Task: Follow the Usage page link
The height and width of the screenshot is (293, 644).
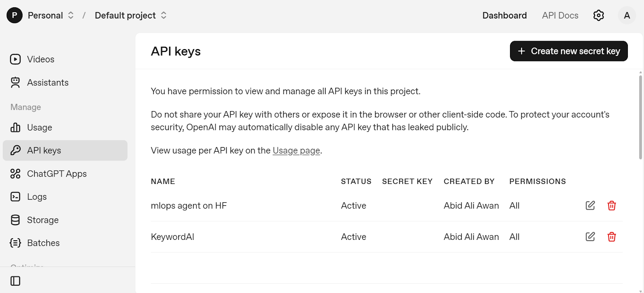Action: pos(296,151)
